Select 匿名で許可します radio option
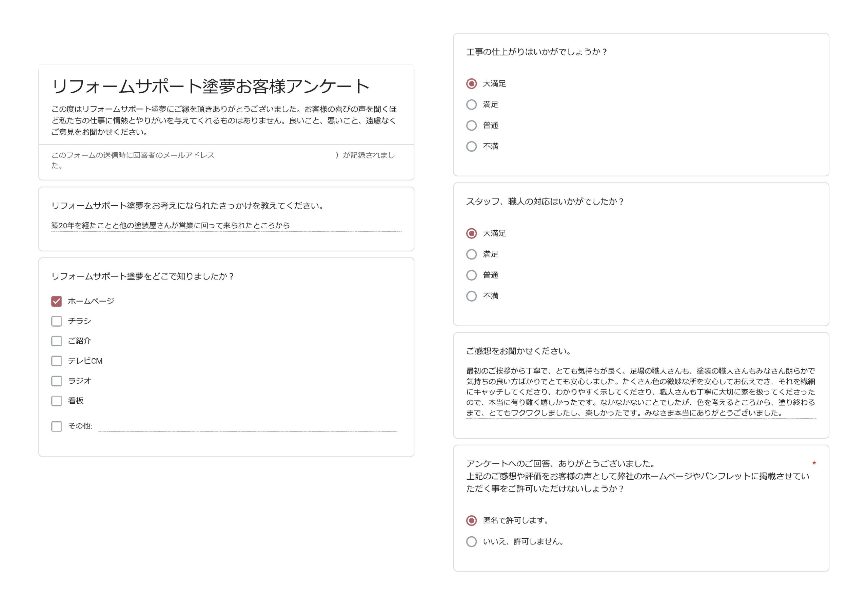This screenshot has width=868, height=614. pos(471,521)
